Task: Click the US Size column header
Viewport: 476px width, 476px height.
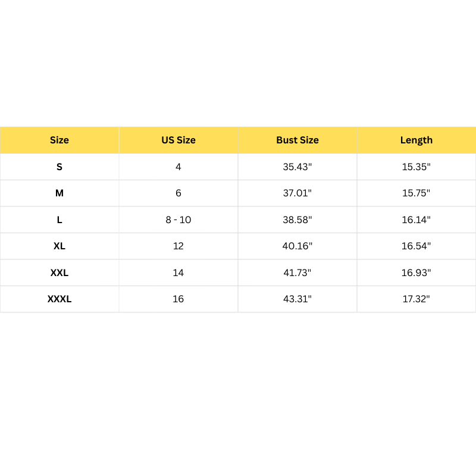Action: (x=178, y=140)
